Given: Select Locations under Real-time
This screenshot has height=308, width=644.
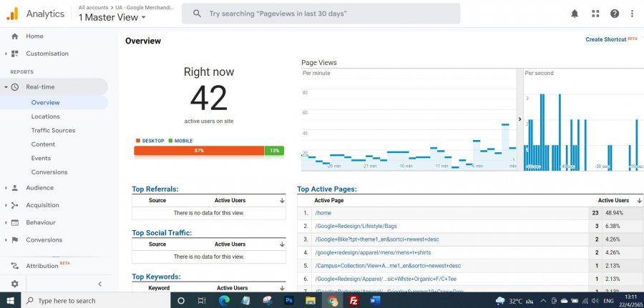Looking at the screenshot, I should [45, 116].
